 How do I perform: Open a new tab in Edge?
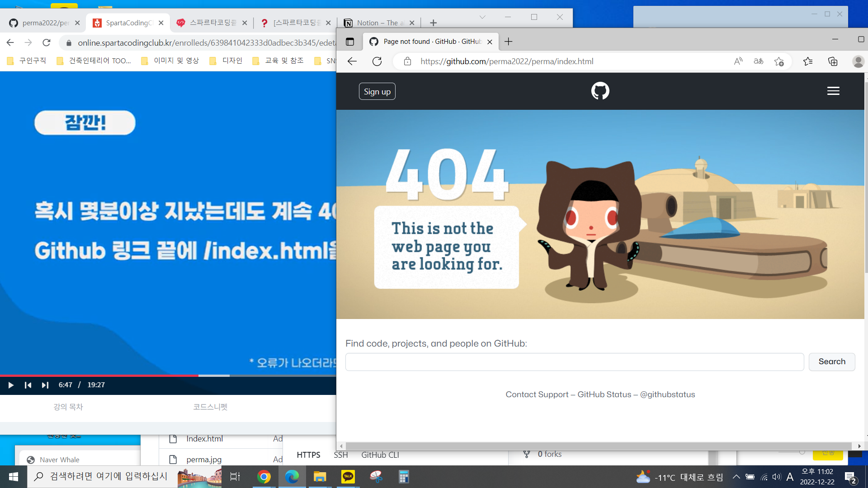[x=509, y=42]
